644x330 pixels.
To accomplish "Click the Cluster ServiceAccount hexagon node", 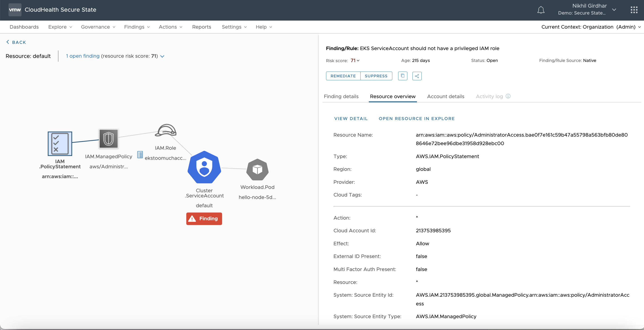I will [204, 167].
